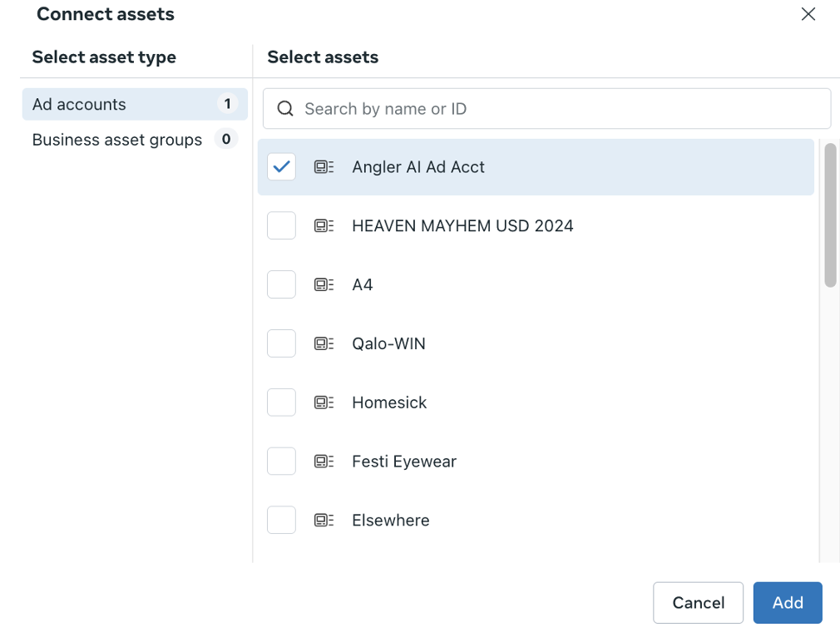This screenshot has width=840, height=637.
Task: Click ad account icon beside Angler AI Ad Acct
Action: 324,167
